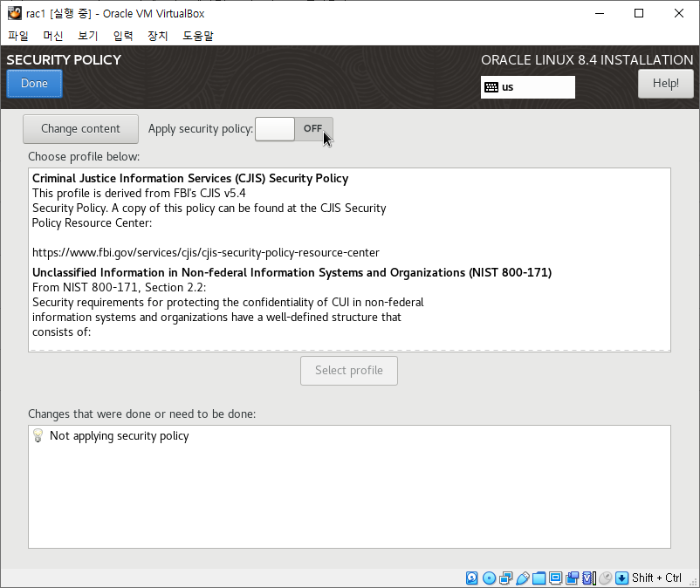Click the Shift + Ctrl host key label
This screenshot has height=588, width=700.
[x=656, y=578]
